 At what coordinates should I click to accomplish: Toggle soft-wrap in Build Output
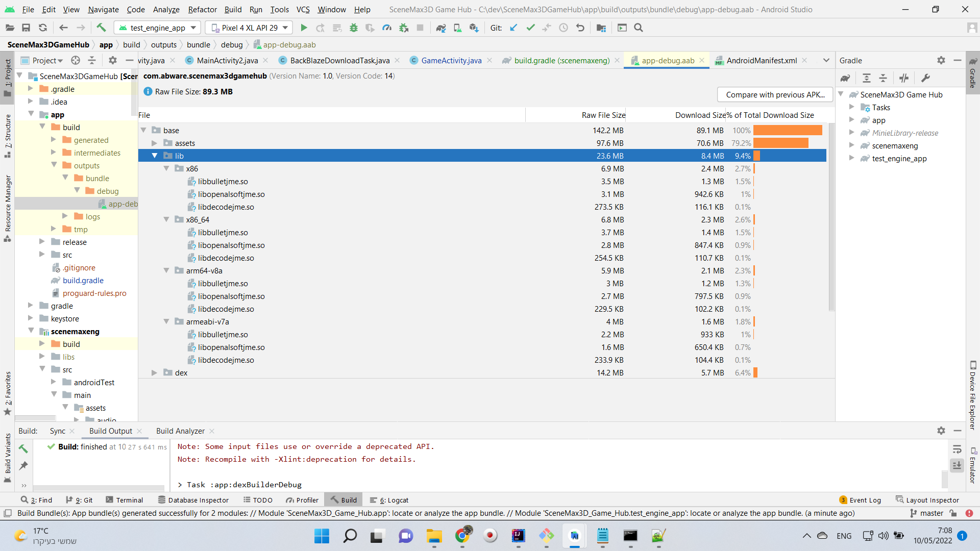click(957, 449)
